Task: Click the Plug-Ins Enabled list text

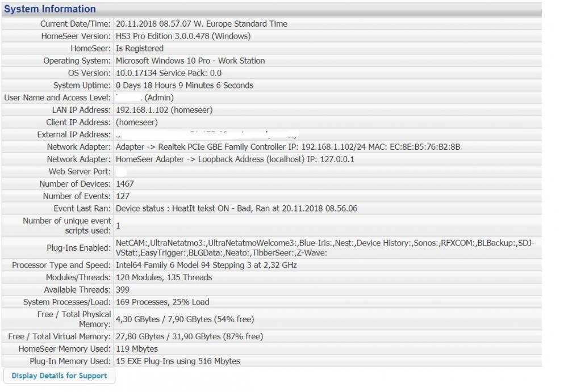Action: point(324,247)
